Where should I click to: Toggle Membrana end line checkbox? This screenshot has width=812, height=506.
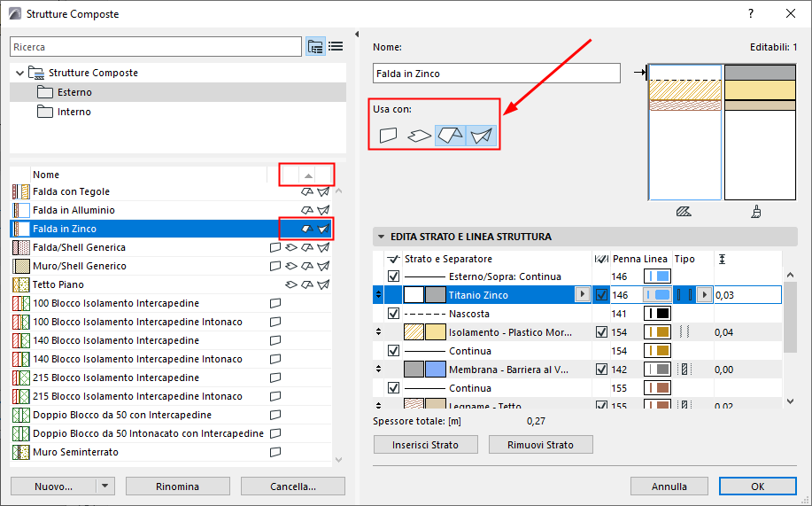pyautogui.click(x=601, y=370)
